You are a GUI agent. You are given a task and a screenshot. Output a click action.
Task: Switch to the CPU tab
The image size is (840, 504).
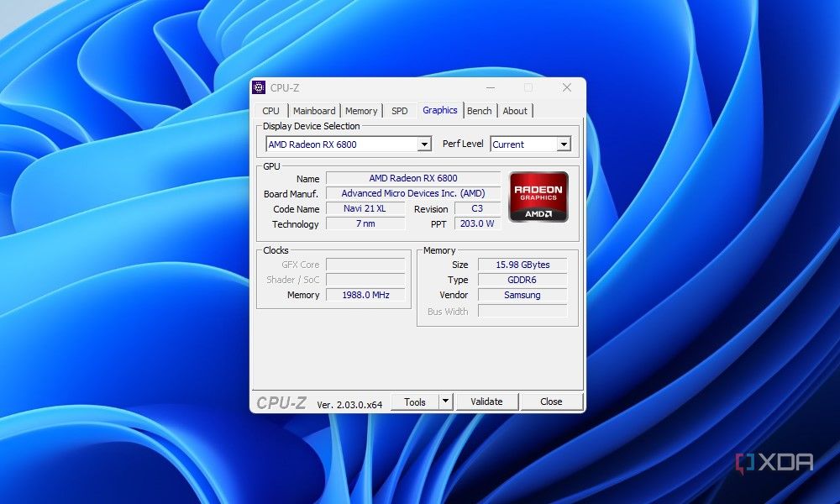point(270,111)
